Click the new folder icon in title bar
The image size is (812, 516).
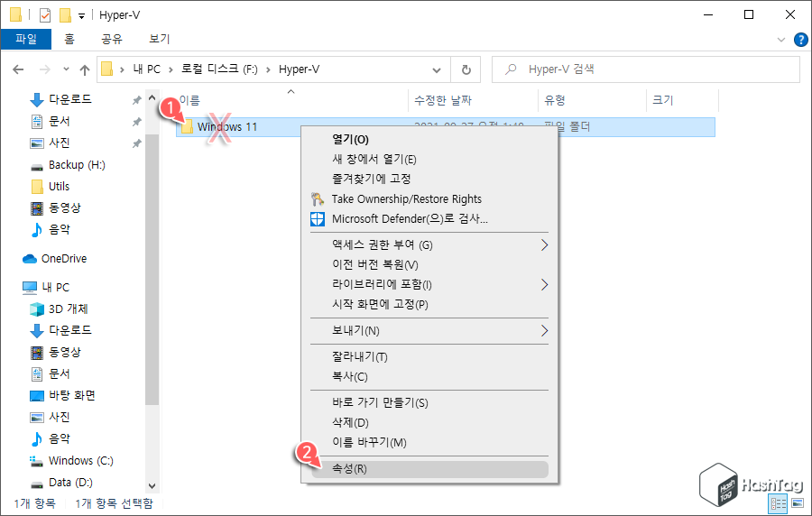65,15
